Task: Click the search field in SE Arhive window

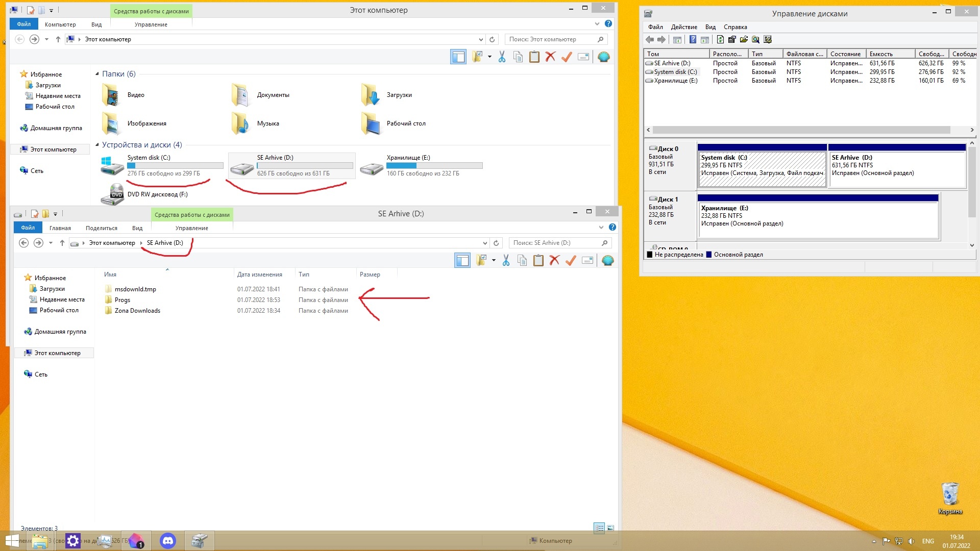Action: click(555, 243)
